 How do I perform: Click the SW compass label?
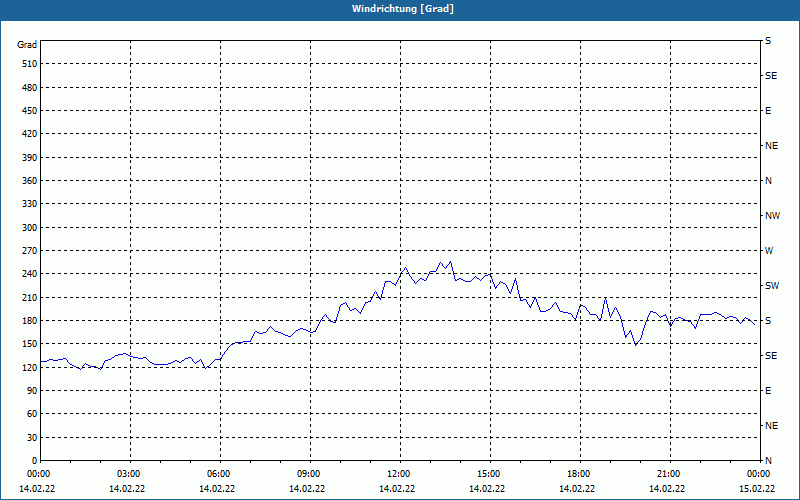(x=772, y=286)
